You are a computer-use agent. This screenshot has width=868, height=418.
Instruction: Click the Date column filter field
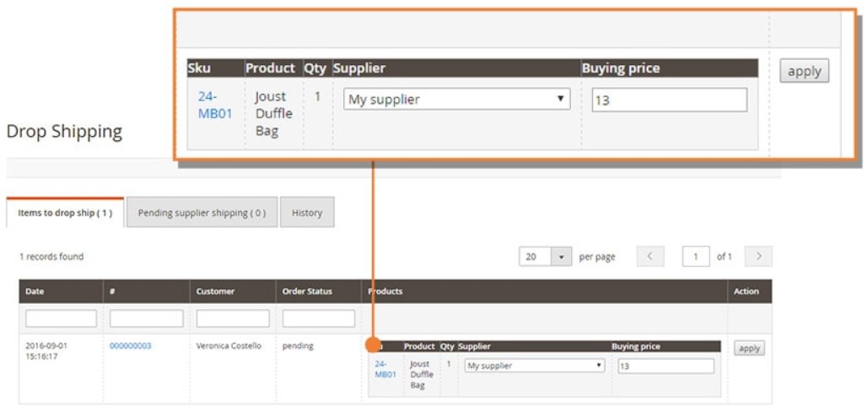point(62,318)
